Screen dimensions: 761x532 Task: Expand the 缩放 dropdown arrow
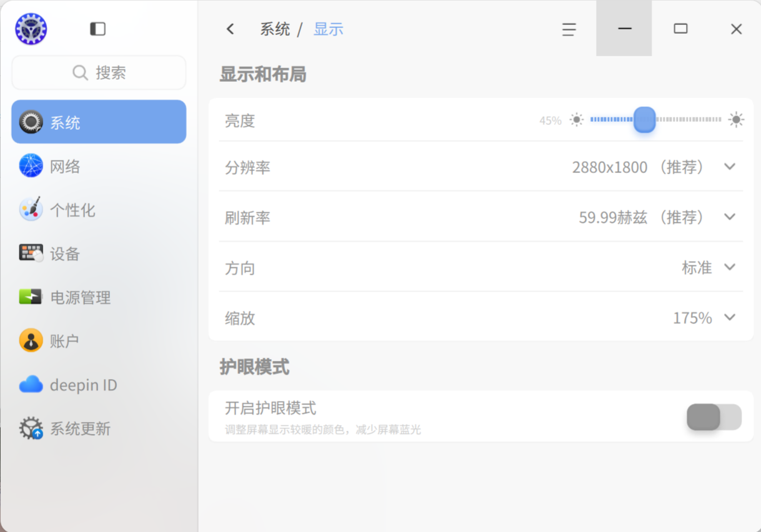click(730, 317)
